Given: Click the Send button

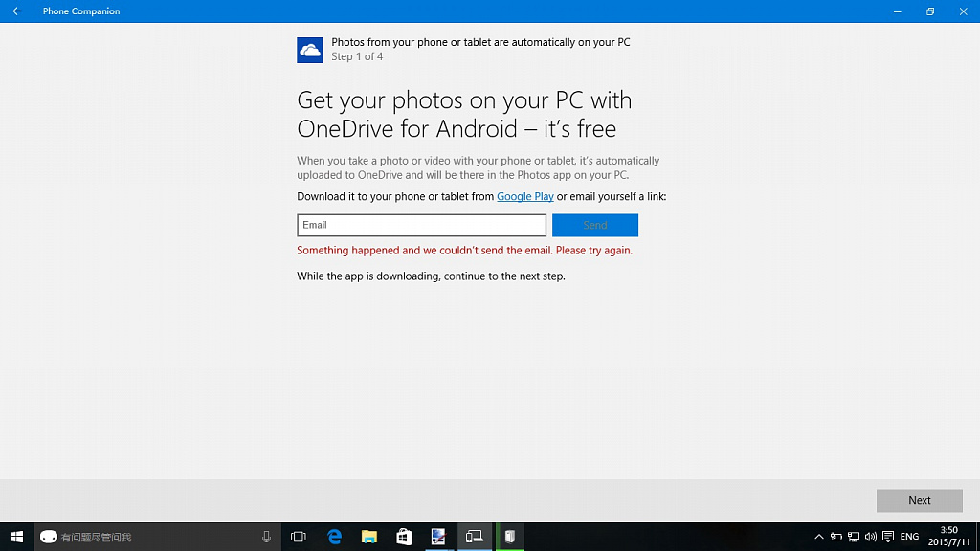Looking at the screenshot, I should (x=595, y=225).
